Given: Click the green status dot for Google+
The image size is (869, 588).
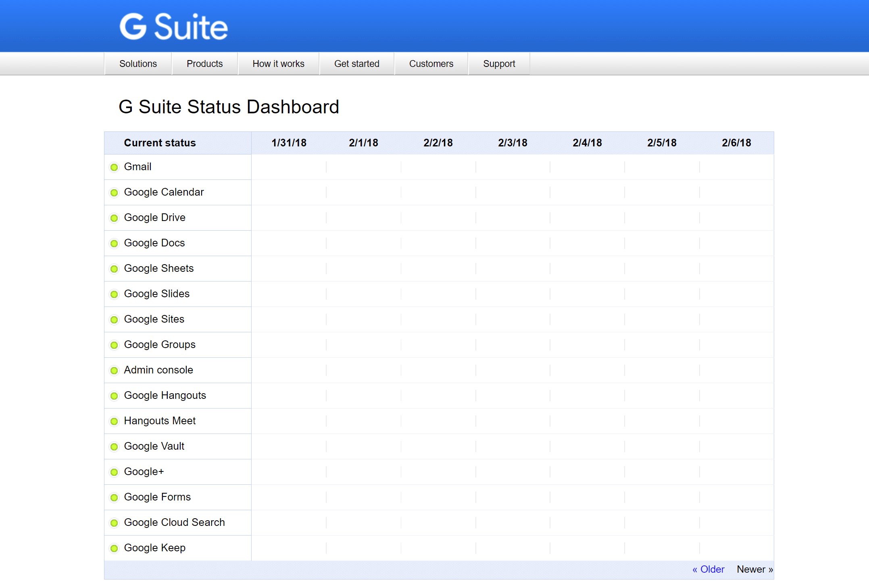Looking at the screenshot, I should tap(115, 472).
